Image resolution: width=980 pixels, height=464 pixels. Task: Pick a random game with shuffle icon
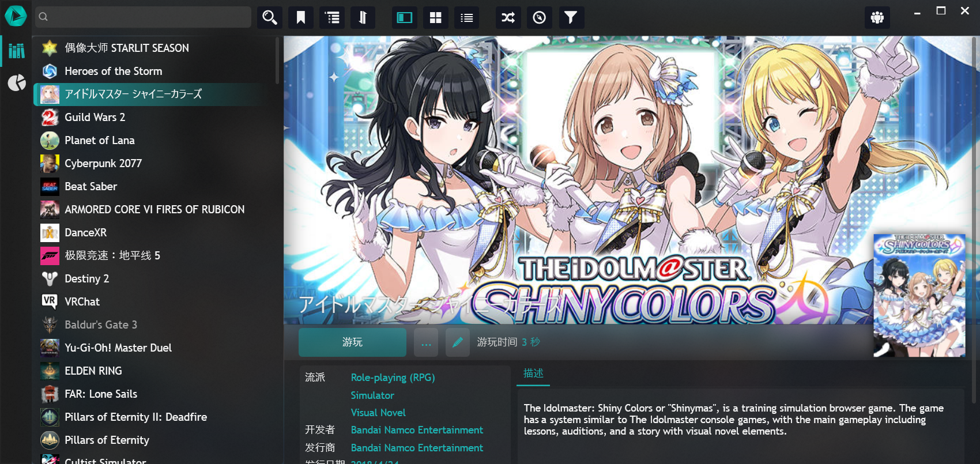(x=508, y=17)
